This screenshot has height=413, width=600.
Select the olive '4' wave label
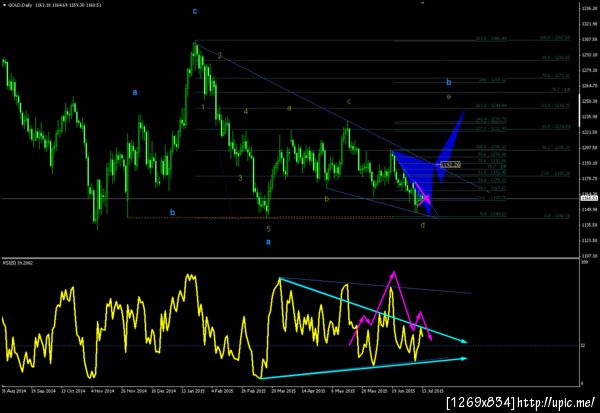246,111
